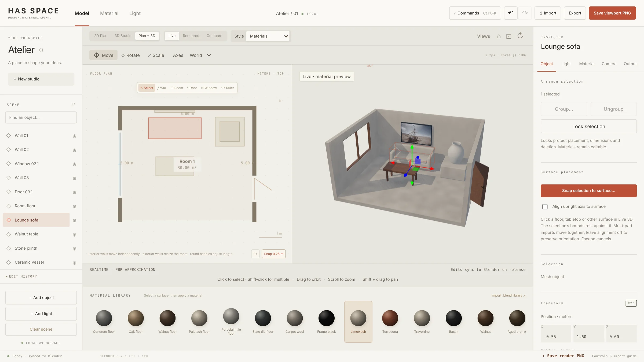Open the World axes orientation dropdown

[200, 55]
